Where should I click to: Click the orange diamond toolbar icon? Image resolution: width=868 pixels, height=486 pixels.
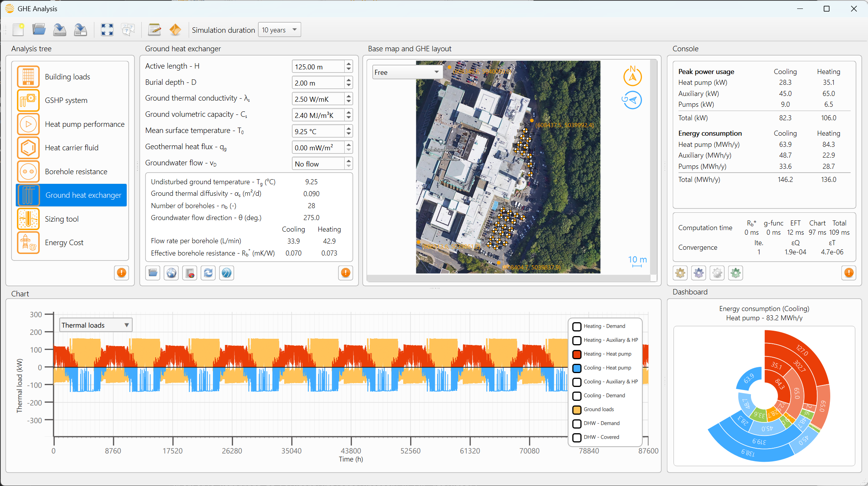175,30
